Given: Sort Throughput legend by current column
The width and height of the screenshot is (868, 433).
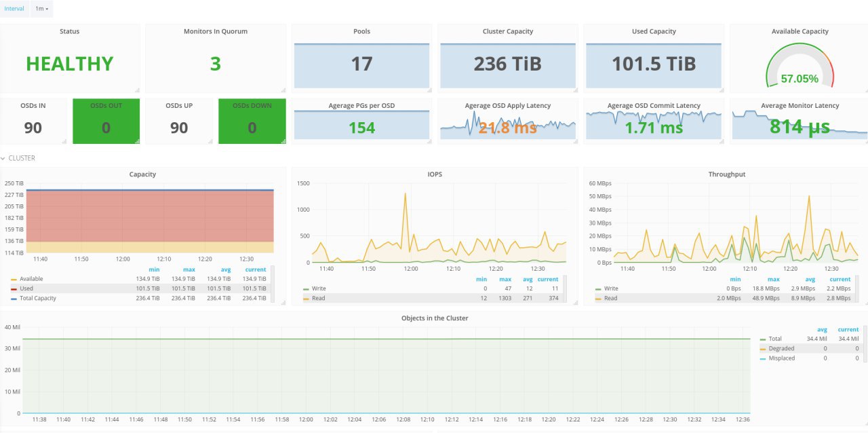Looking at the screenshot, I should click(840, 279).
